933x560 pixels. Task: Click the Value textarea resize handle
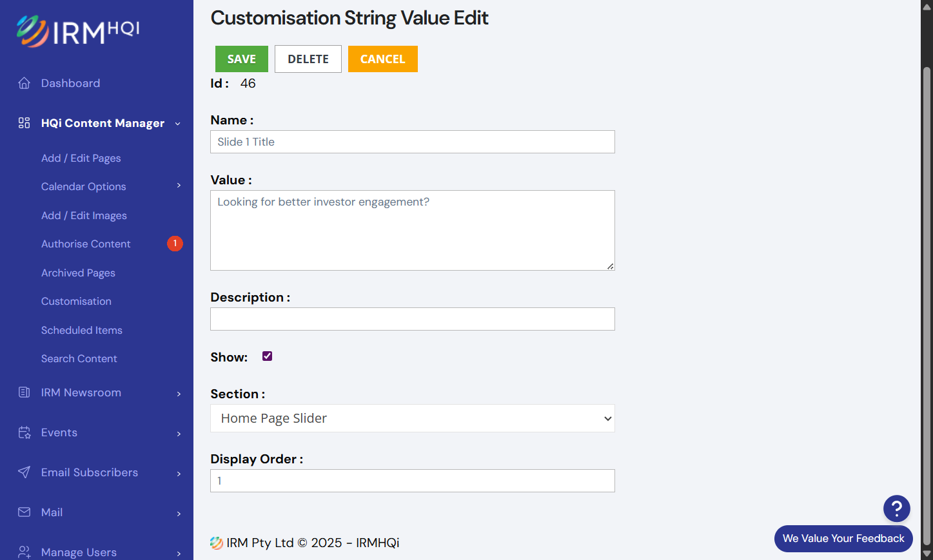click(x=610, y=266)
